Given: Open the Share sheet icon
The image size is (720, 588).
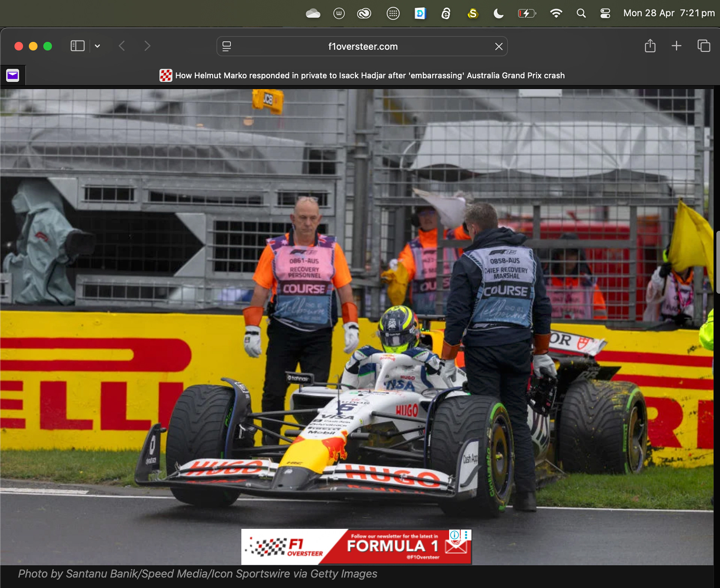Looking at the screenshot, I should (x=650, y=46).
